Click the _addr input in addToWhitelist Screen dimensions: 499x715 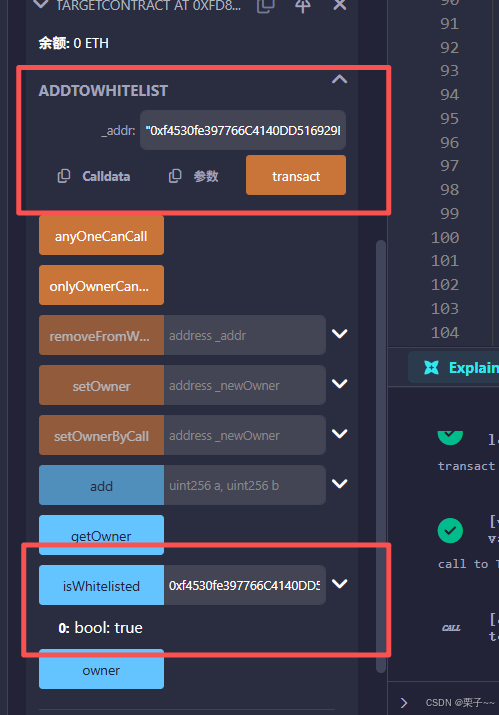coord(243,130)
